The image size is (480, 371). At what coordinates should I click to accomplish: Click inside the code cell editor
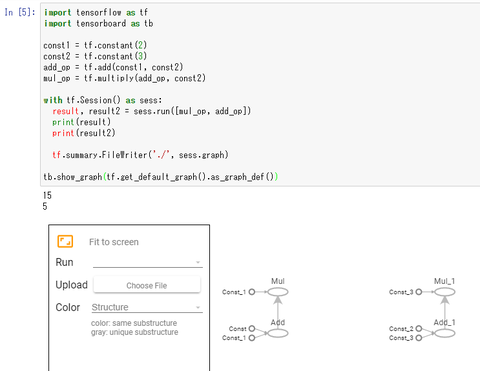pos(260,95)
